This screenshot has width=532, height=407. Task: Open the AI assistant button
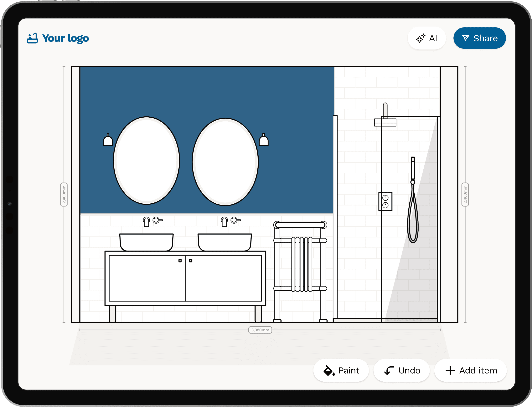click(426, 38)
